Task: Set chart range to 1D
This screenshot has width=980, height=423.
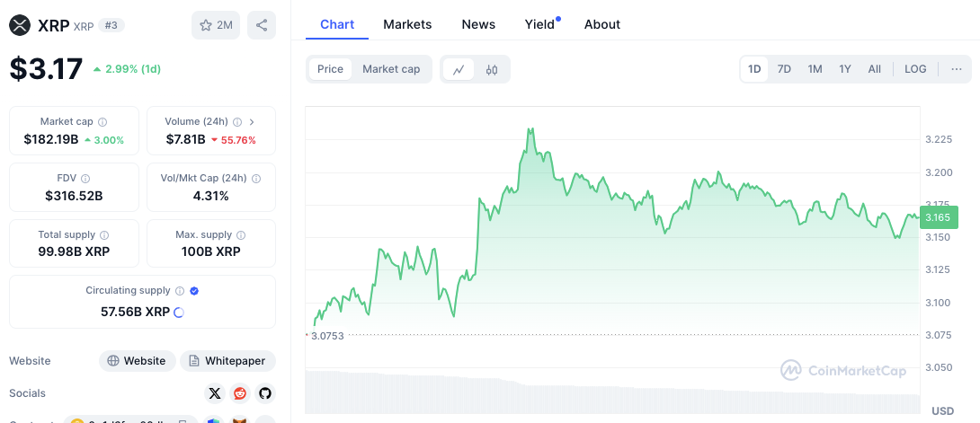Action: coord(754,69)
